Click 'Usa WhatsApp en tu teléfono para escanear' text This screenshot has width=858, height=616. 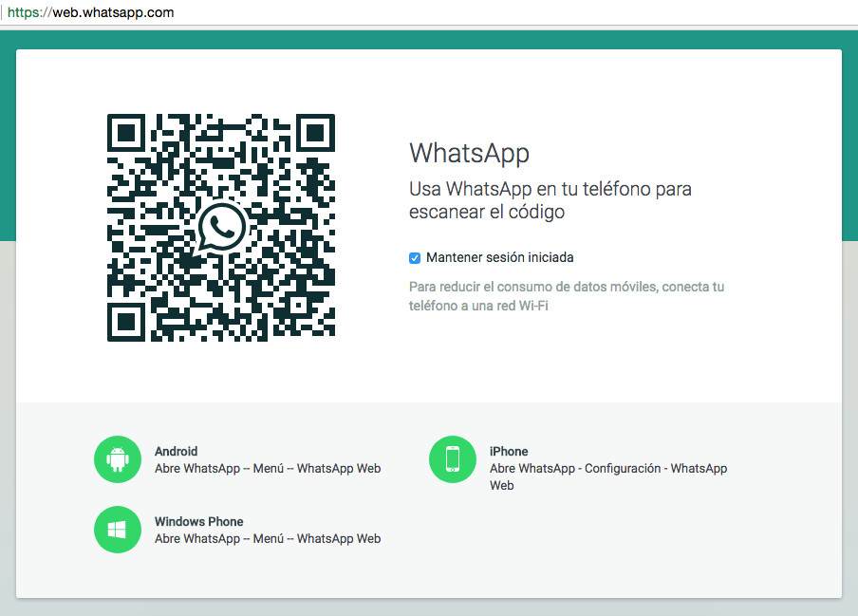pyautogui.click(x=550, y=200)
